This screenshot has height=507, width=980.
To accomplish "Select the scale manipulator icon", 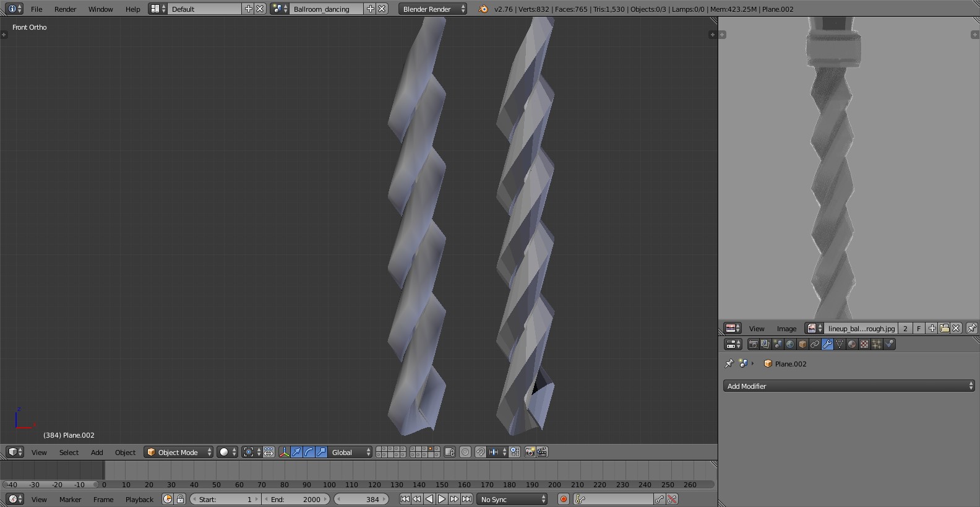I will click(x=321, y=452).
